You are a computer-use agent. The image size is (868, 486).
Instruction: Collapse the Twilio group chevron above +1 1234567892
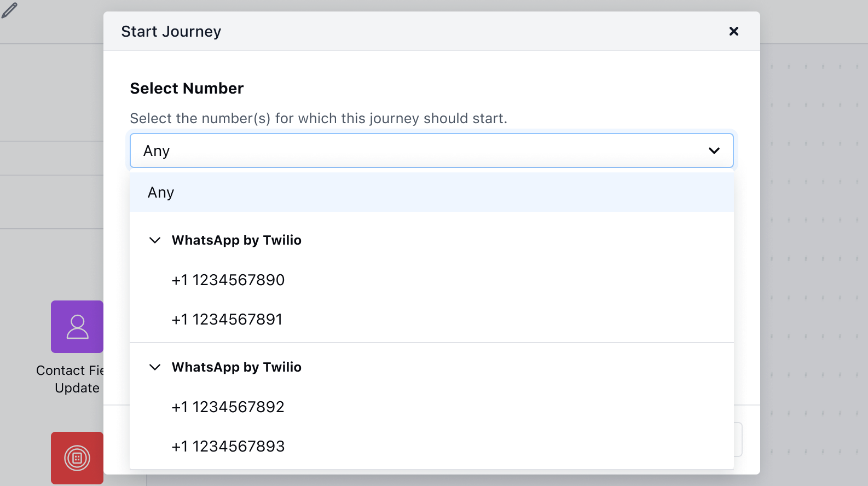(x=155, y=367)
